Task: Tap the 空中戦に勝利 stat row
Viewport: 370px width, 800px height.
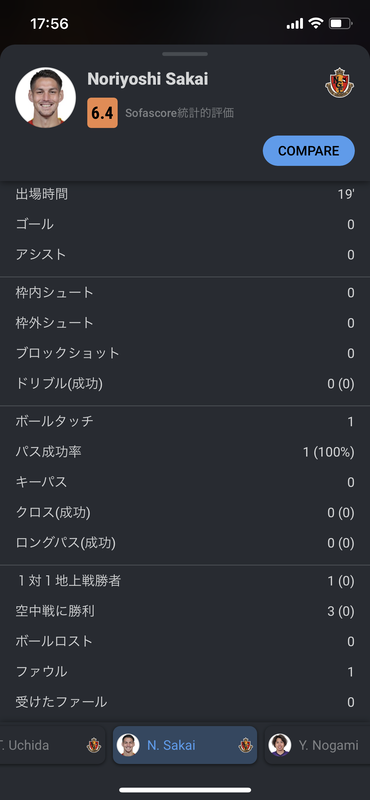Action: [185, 611]
